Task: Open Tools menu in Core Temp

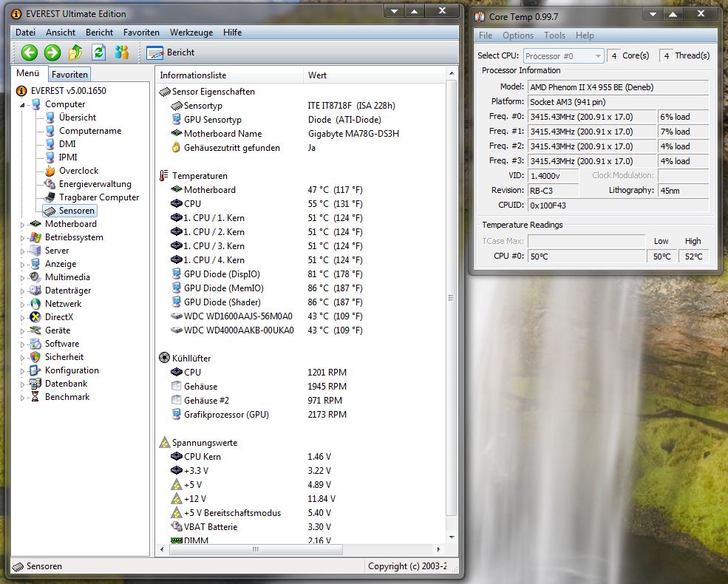Action: [x=555, y=35]
